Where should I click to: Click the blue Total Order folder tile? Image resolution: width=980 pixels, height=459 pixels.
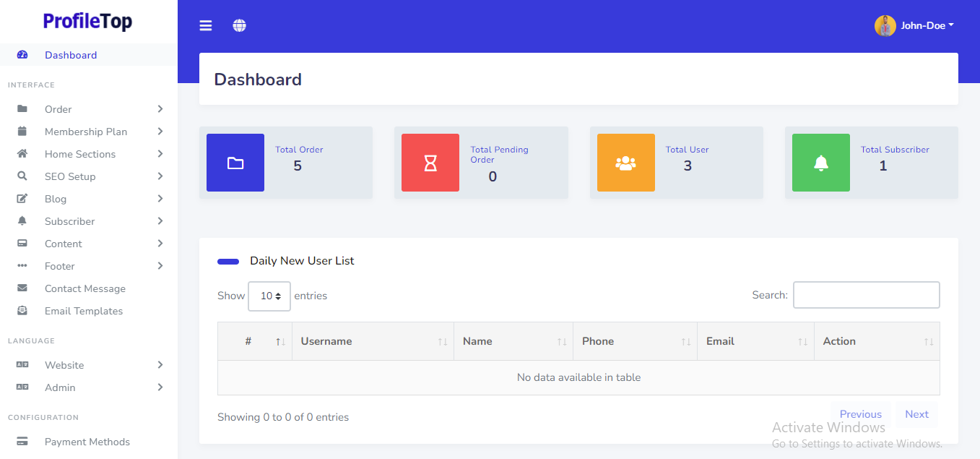tap(235, 163)
